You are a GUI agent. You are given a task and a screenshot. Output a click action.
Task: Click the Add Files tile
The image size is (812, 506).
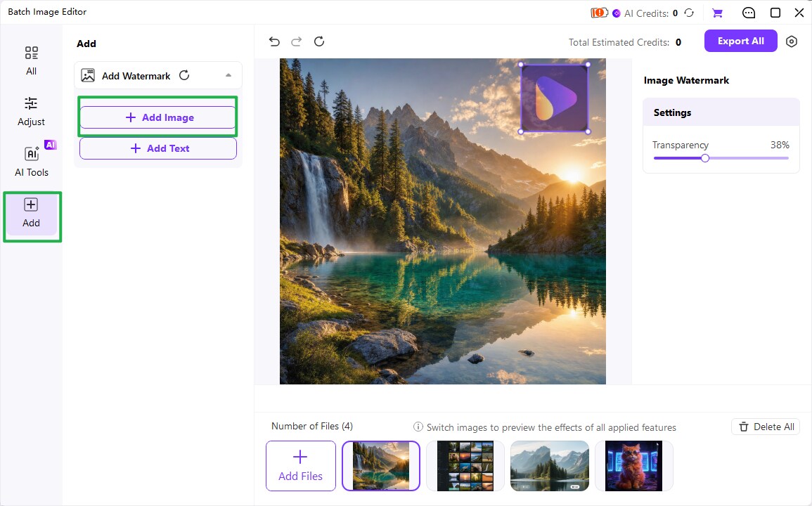(x=301, y=466)
